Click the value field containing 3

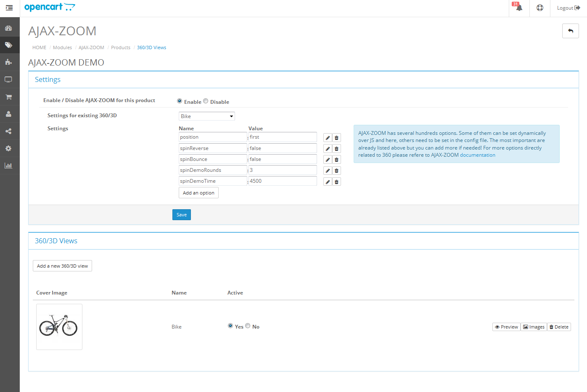pos(283,170)
